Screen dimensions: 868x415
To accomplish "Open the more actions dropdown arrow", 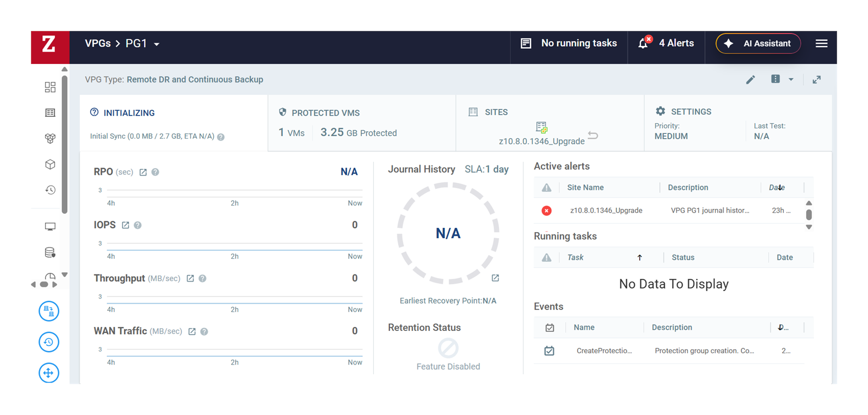I will pos(791,80).
